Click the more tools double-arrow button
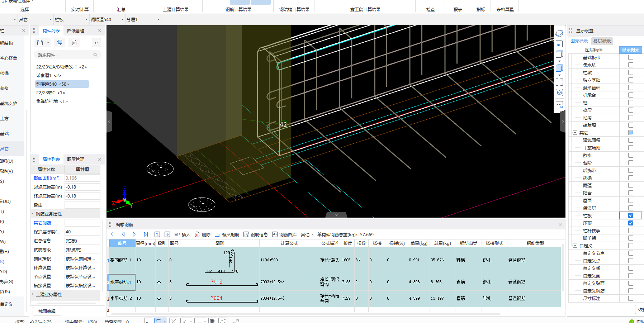The width and height of the screenshot is (644, 323). (x=96, y=43)
